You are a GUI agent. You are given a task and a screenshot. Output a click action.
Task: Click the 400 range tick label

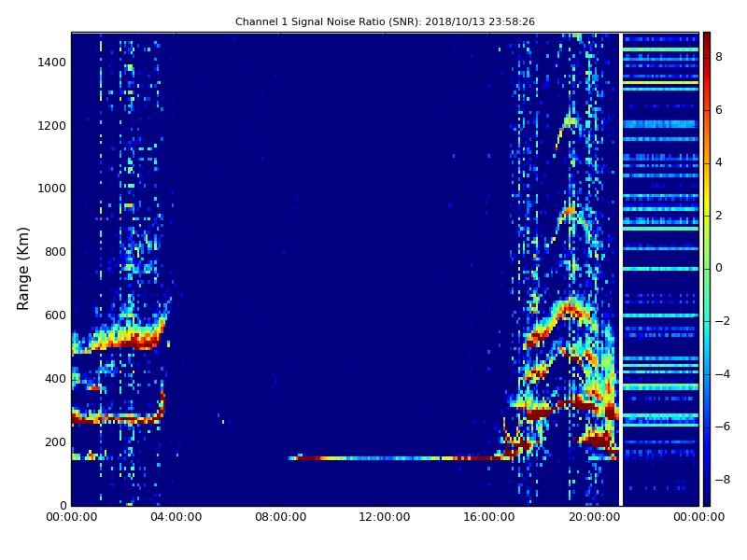(x=55, y=379)
